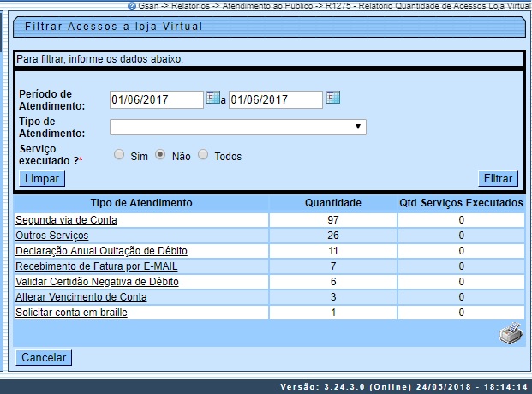Click the Quantidade column header
This screenshot has width=532, height=394.
click(x=333, y=203)
